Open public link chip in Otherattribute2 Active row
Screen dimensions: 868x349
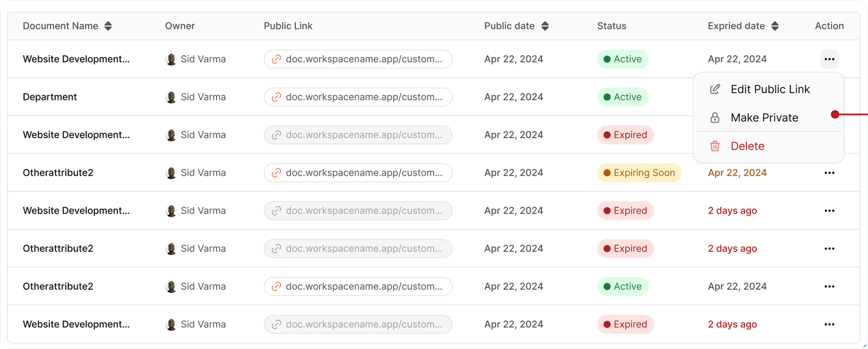tap(358, 286)
